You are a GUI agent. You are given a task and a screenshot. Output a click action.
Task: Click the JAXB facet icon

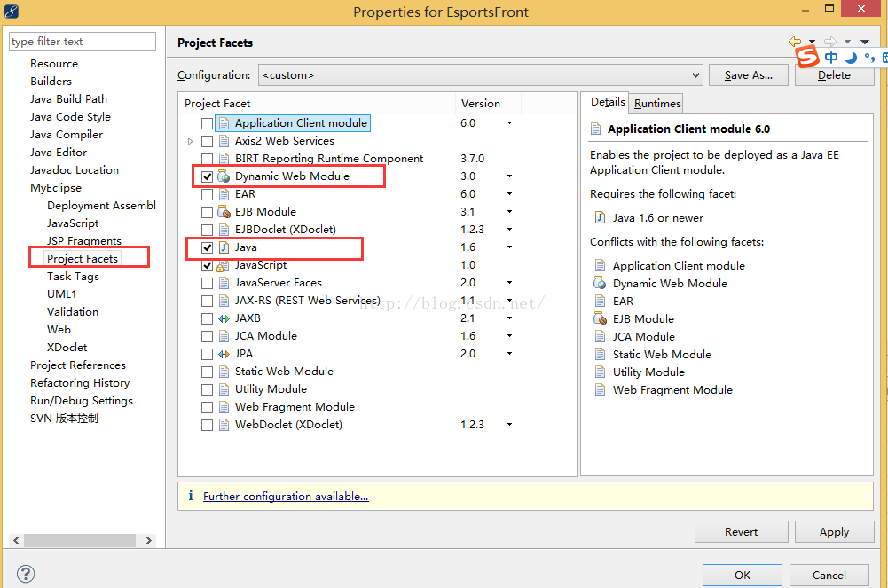click(x=224, y=318)
